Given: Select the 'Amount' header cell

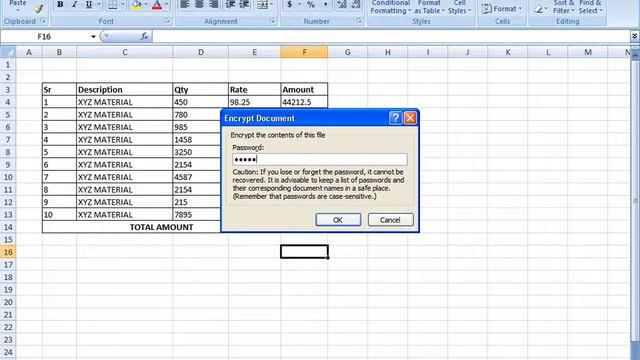Looking at the screenshot, I should (x=304, y=89).
